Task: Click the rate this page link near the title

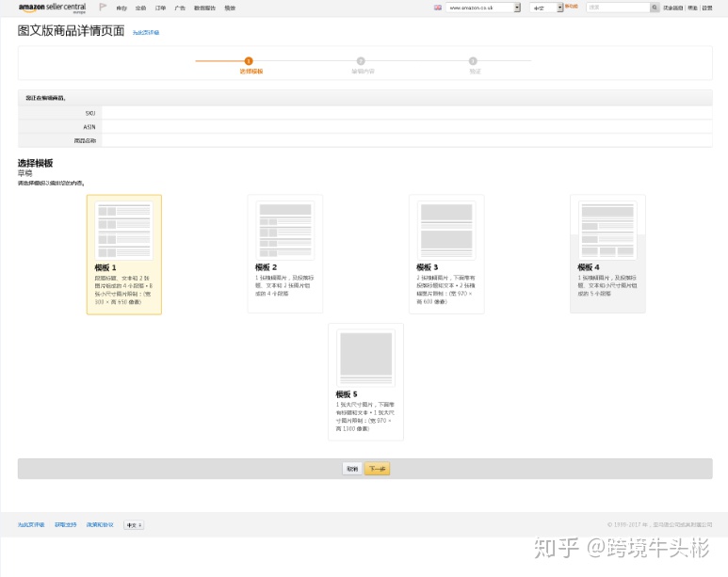Action: coord(146,33)
